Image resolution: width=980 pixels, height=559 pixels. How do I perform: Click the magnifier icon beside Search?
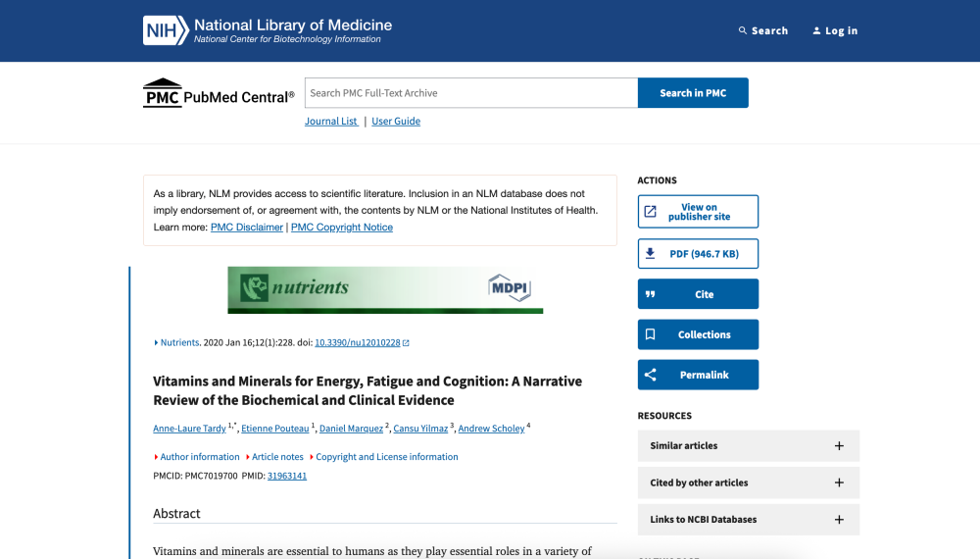[743, 30]
